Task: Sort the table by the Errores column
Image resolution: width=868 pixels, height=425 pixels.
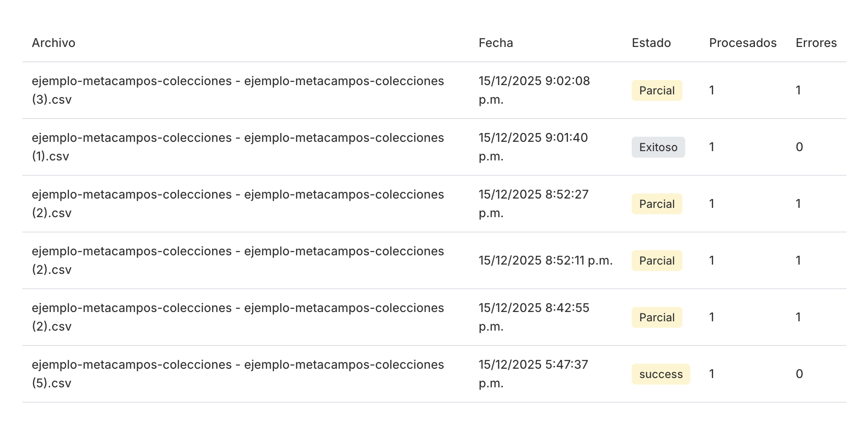Action: tap(816, 43)
